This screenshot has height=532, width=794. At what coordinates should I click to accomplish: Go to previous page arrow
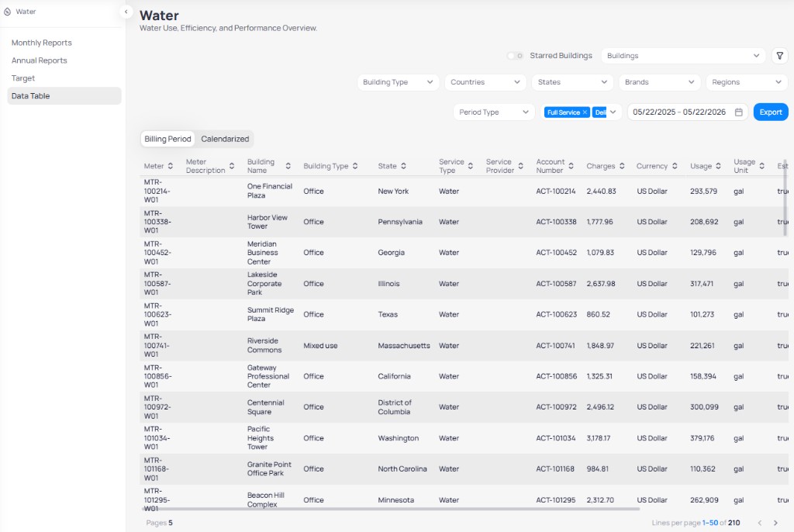pyautogui.click(x=760, y=523)
